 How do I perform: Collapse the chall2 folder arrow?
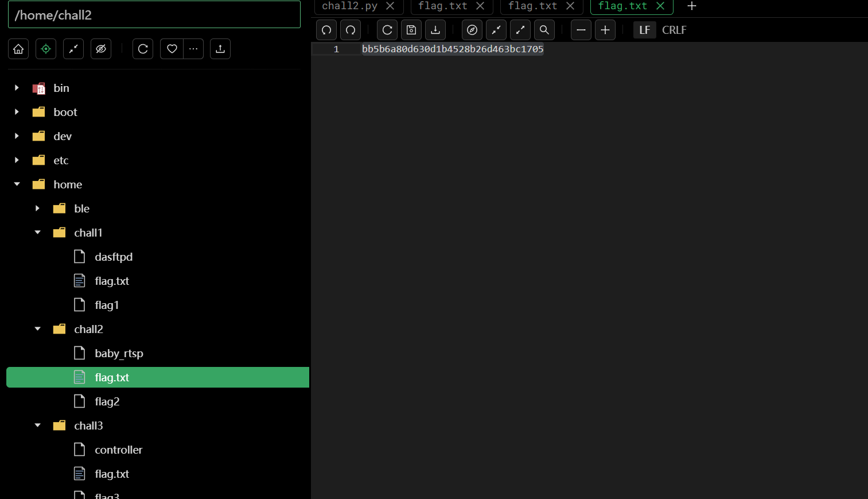tap(38, 329)
